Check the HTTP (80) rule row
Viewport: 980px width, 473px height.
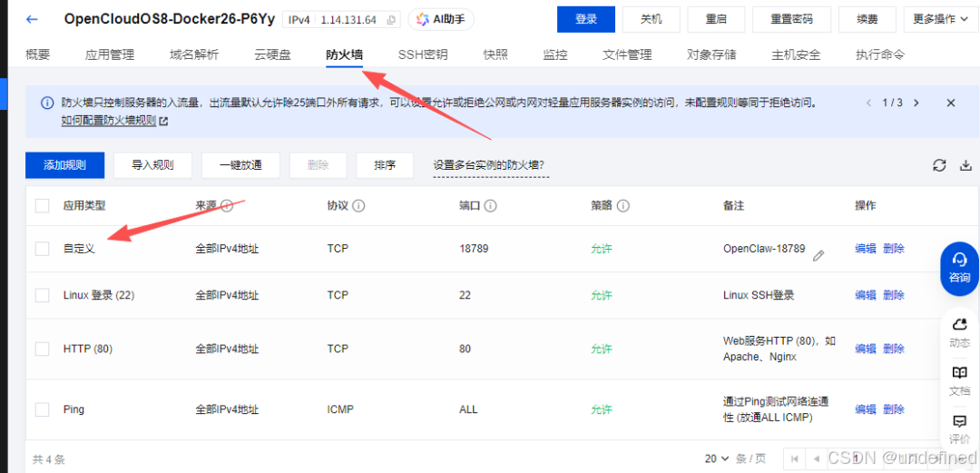[43, 350]
